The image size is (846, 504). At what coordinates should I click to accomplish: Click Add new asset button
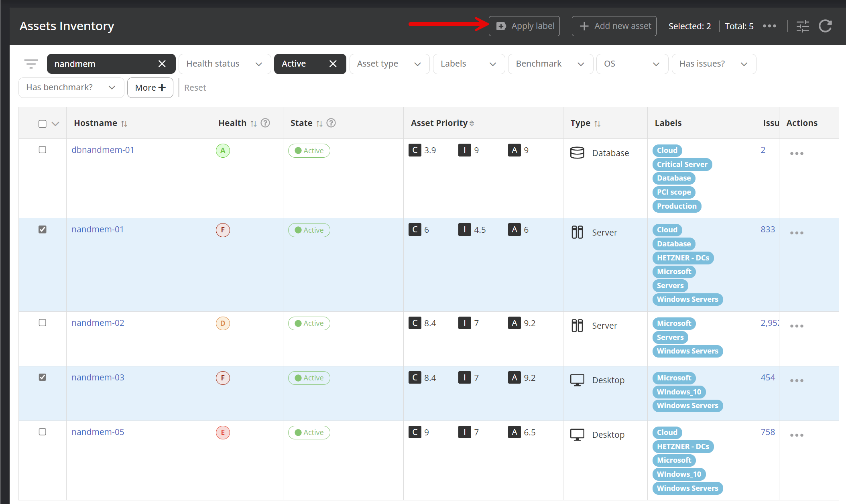pos(614,26)
